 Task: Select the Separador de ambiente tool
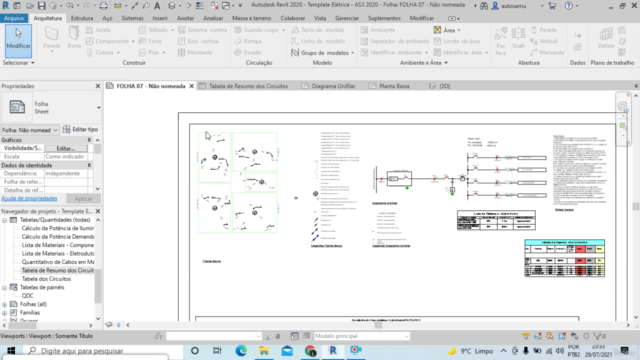(x=395, y=41)
